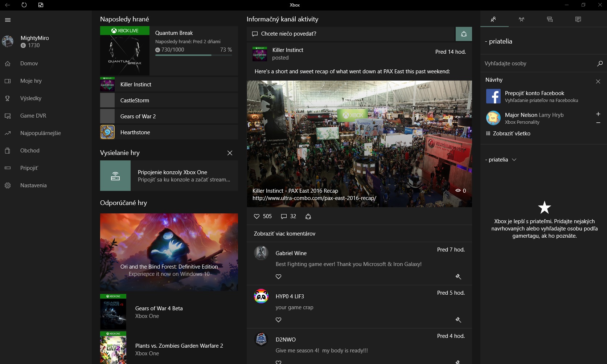Viewport: 607px width, 364px height.
Task: Report Gabriel Wine's comment
Action: [458, 277]
